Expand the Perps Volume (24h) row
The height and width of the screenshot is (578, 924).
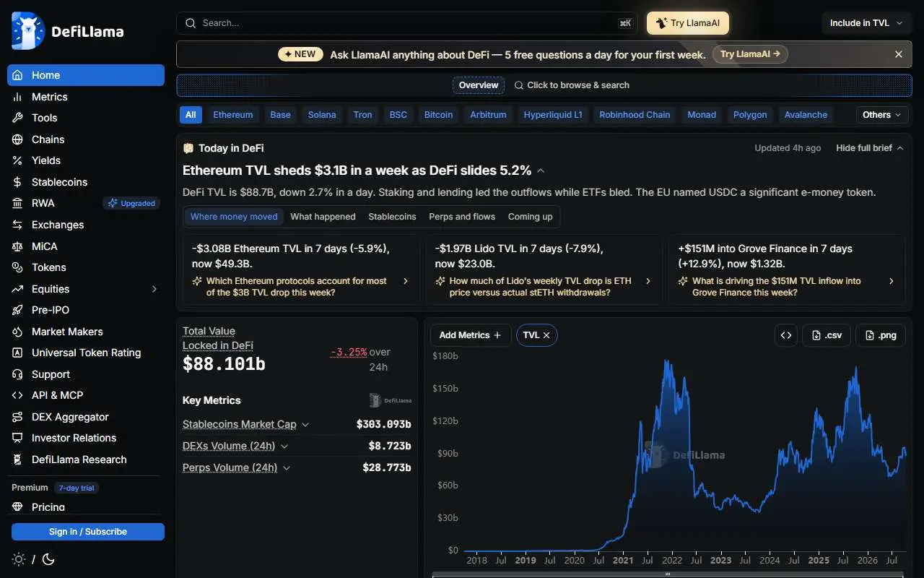pos(287,468)
